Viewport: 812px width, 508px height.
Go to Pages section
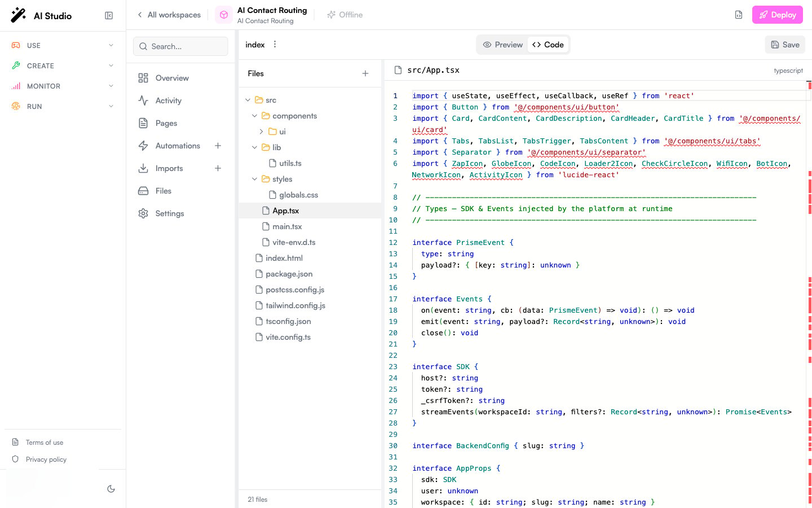click(180, 123)
